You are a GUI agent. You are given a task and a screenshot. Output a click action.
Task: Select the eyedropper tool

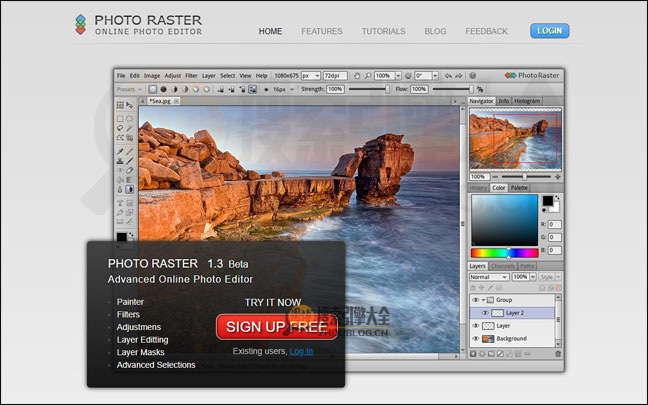pos(120,151)
